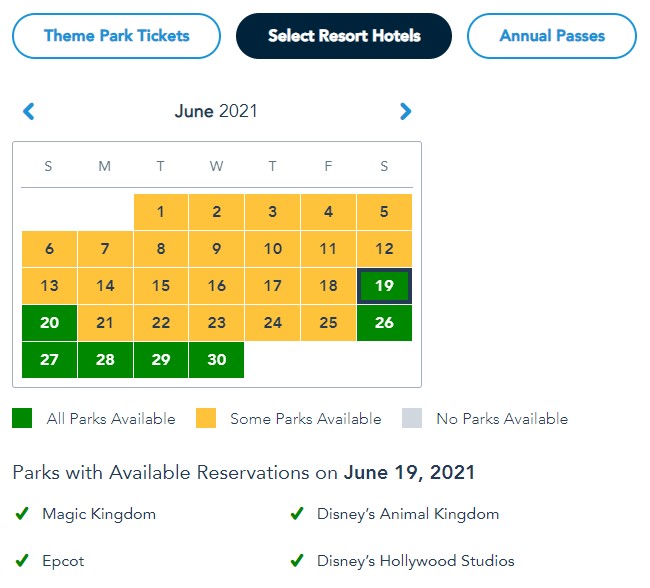Select June 27 on the calendar

pyautogui.click(x=49, y=360)
